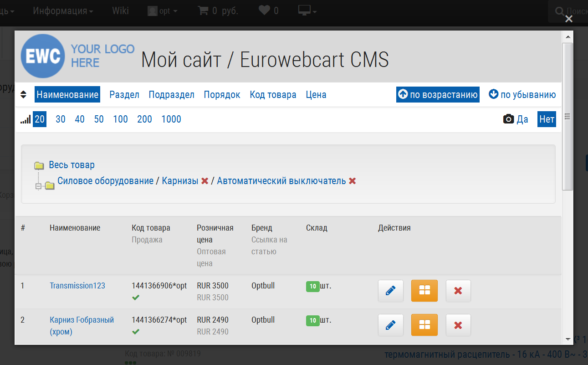Remove the Автоматический выключатель filter red X
The width and height of the screenshot is (588, 365).
[x=352, y=181]
